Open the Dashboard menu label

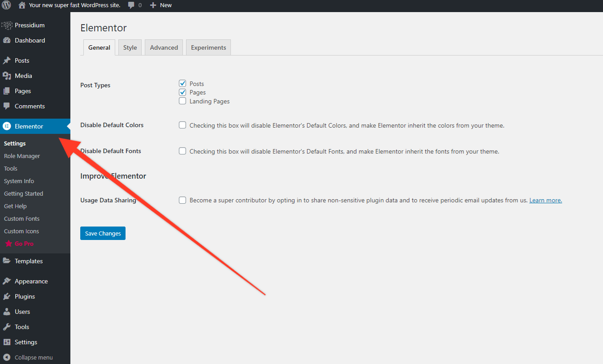(x=30, y=40)
